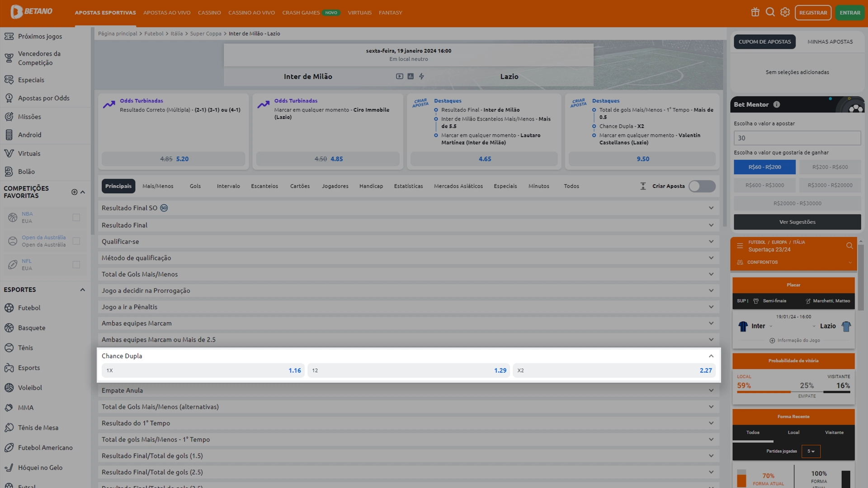868x488 pixels.
Task: Click search icon in Supertaça 23/24 widget
Action: (x=849, y=246)
